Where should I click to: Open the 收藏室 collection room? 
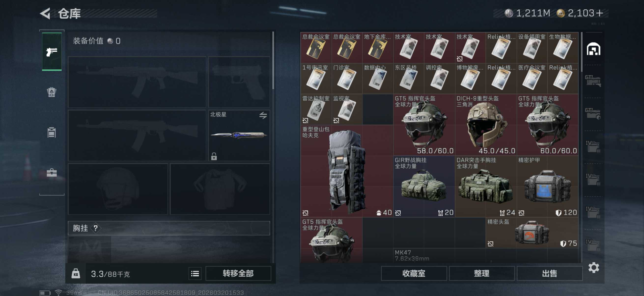point(414,273)
